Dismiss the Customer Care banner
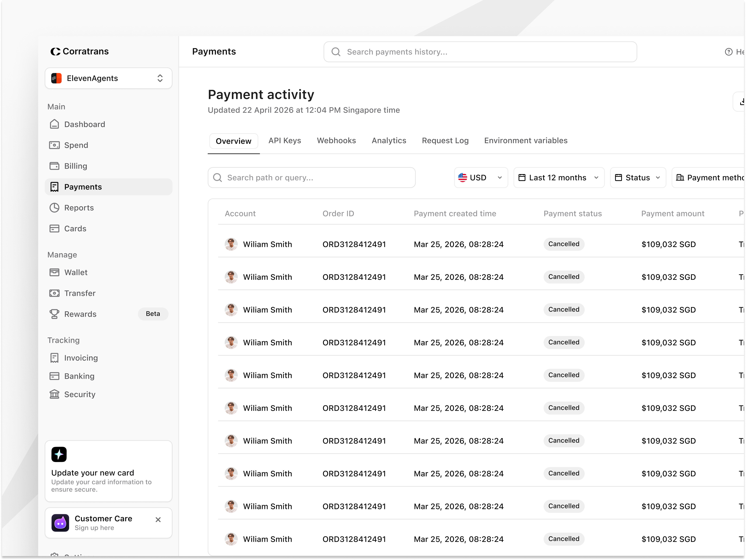This screenshot has width=746, height=560. tap(158, 520)
